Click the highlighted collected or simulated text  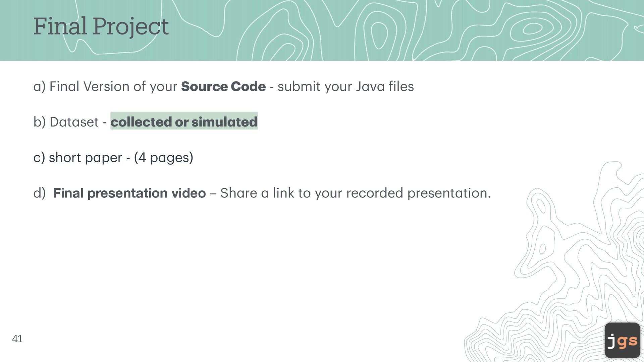[x=184, y=122]
